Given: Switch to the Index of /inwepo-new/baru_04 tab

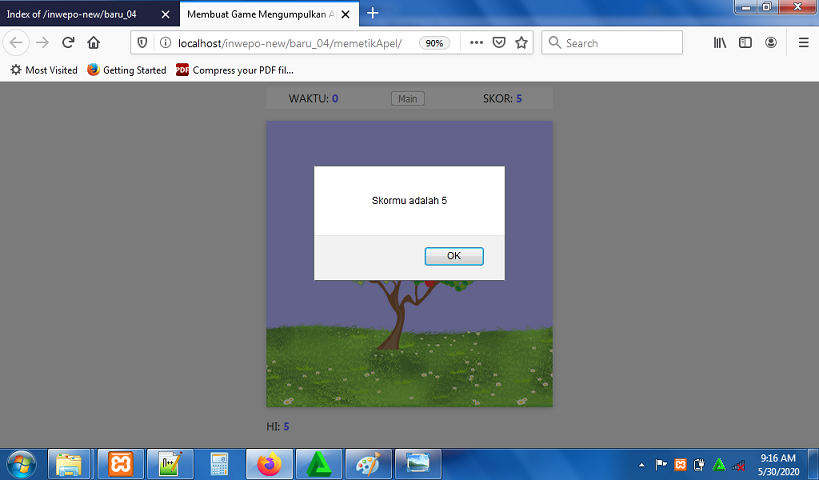Looking at the screenshot, I should (78, 14).
